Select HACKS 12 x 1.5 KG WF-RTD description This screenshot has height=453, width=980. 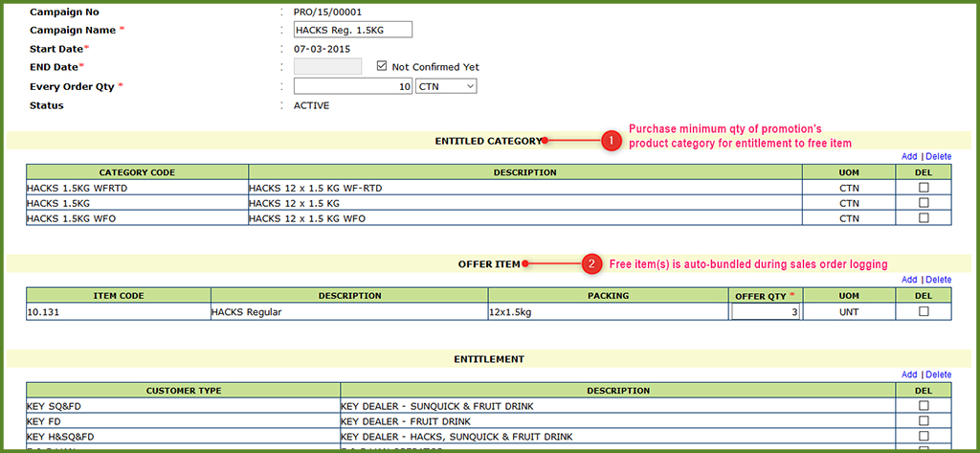(525, 187)
